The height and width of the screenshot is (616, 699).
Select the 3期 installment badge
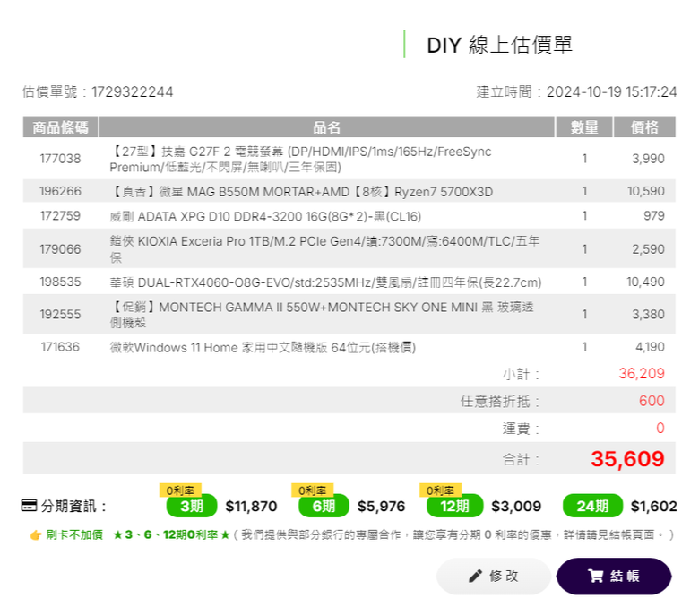click(192, 506)
